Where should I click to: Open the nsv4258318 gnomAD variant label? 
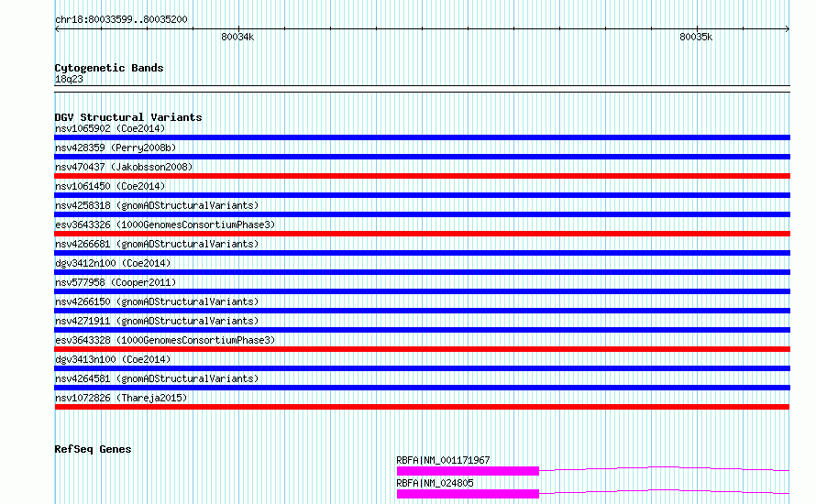click(x=157, y=205)
